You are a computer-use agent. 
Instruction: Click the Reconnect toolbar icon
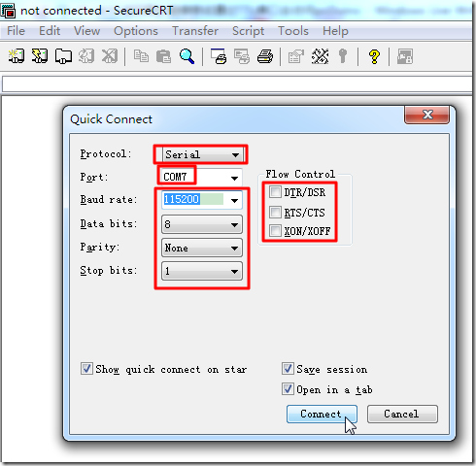86,56
